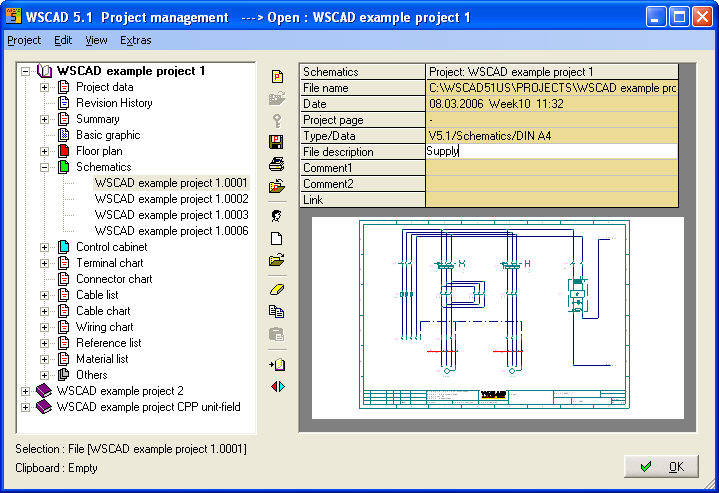This screenshot has width=719, height=493.
Task: Click the save project floppy disk icon
Action: click(x=277, y=142)
